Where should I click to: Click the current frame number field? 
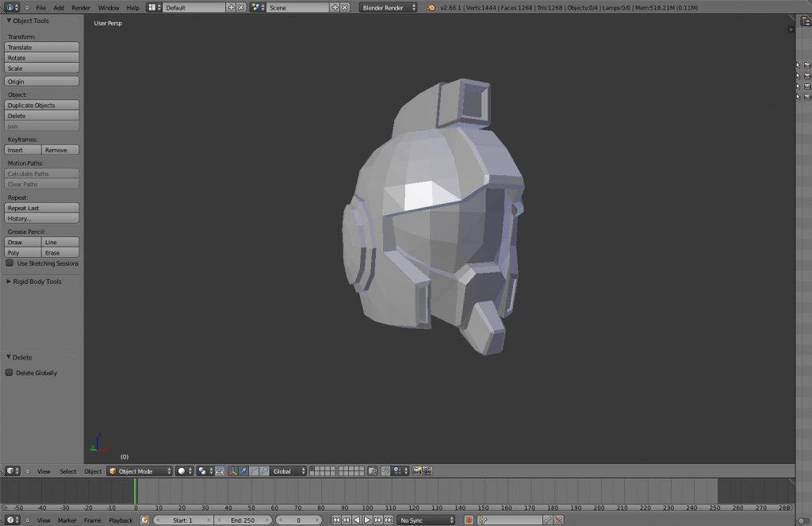tap(299, 520)
